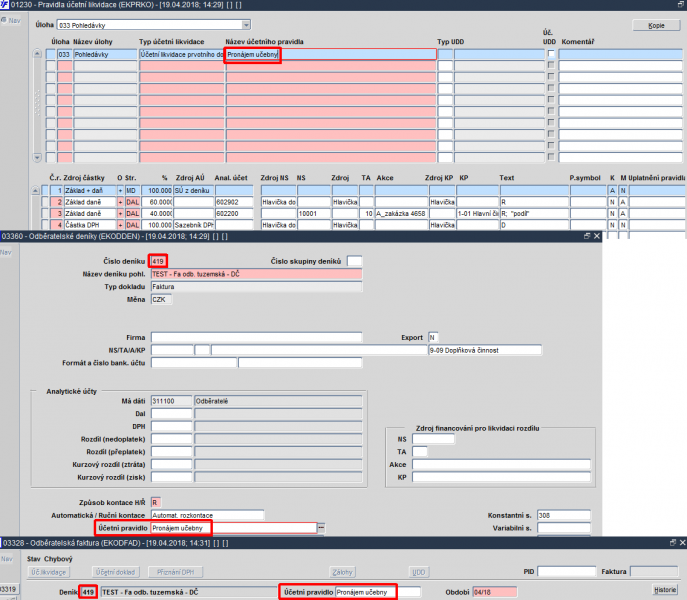
Task: Click the Číslo deníku field with 419
Action: [158, 261]
